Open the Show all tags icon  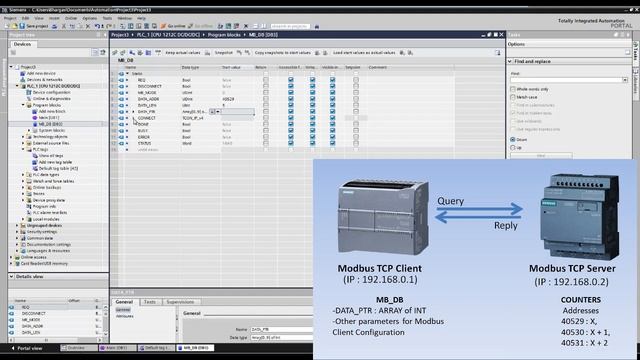pyautogui.click(x=35, y=156)
